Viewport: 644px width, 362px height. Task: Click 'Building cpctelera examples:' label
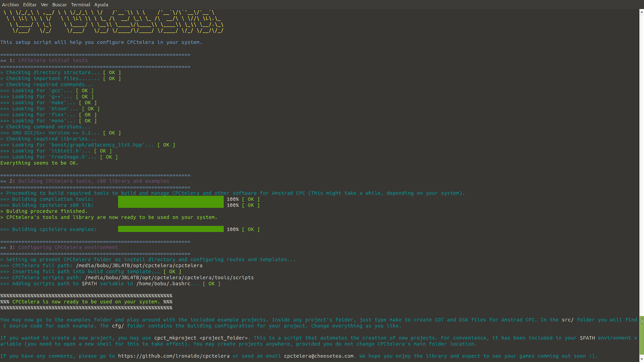(54, 229)
